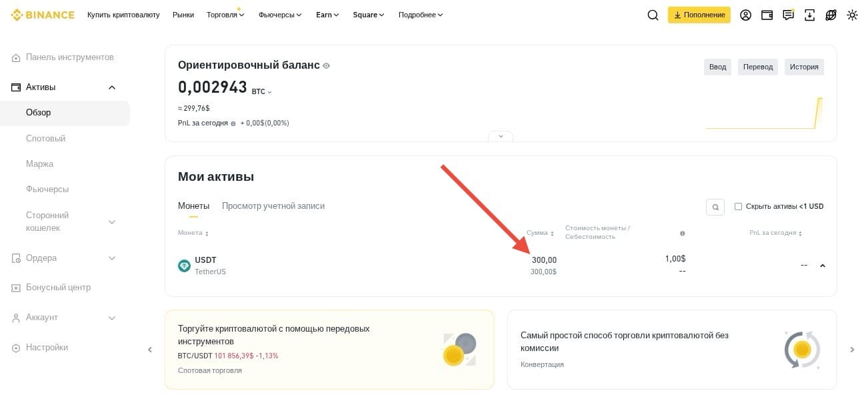Open the user profile icon
This screenshot has width=868, height=395.
(746, 15)
